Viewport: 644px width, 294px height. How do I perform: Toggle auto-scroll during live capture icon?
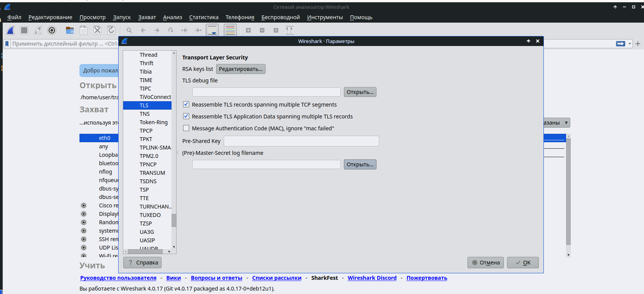pyautogui.click(x=212, y=30)
